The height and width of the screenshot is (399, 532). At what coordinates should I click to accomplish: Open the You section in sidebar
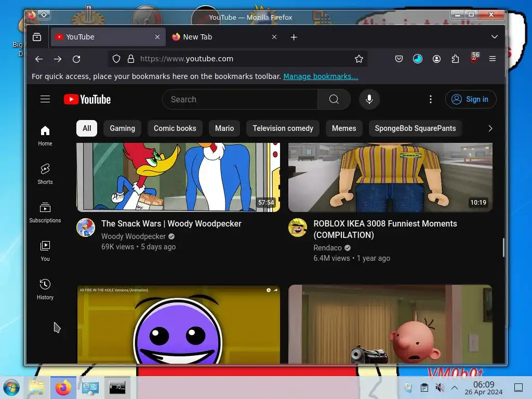coord(45,251)
